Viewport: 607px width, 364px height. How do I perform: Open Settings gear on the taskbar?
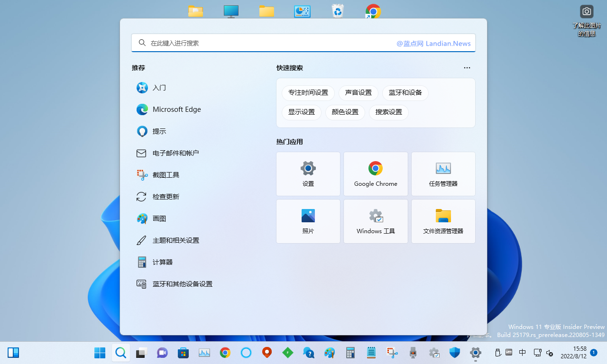pyautogui.click(x=476, y=353)
